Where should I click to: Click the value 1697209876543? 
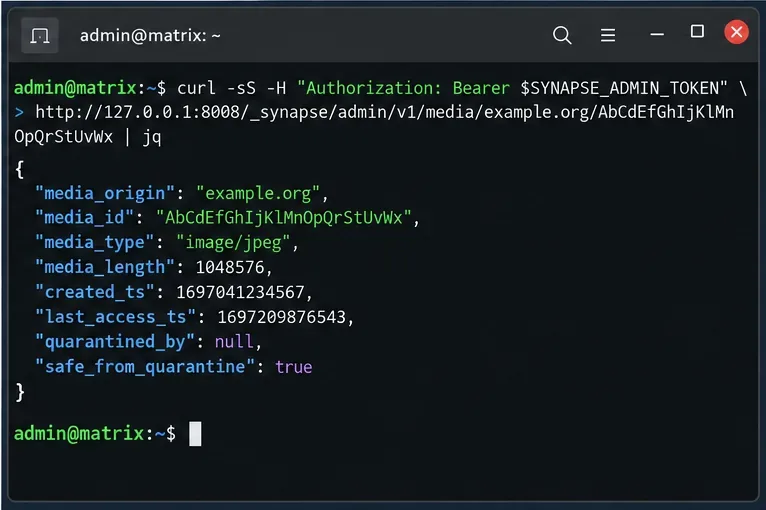[x=281, y=318]
